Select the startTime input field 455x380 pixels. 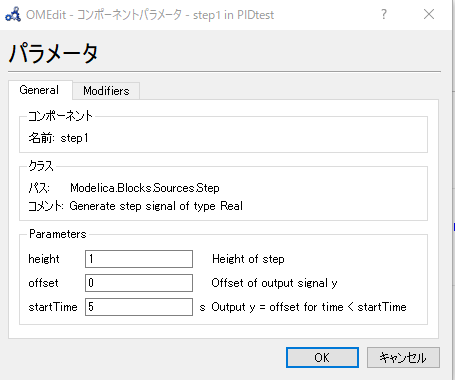(139, 307)
